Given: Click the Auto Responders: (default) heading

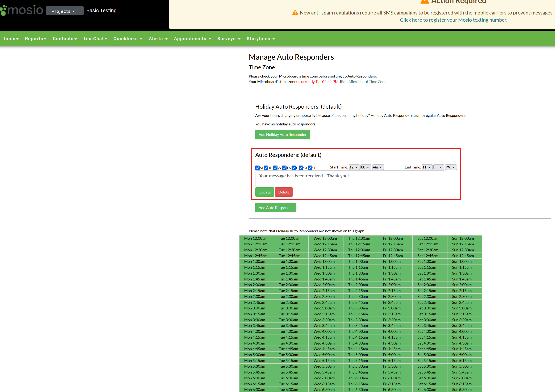Looking at the screenshot, I should pos(288,155).
